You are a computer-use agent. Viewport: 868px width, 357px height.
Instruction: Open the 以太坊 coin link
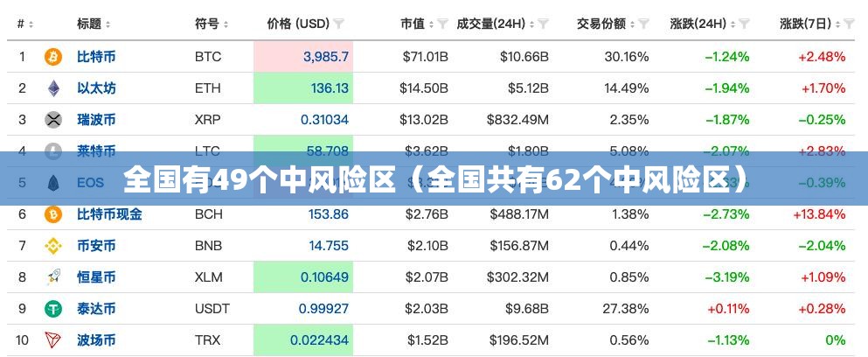click(x=96, y=88)
